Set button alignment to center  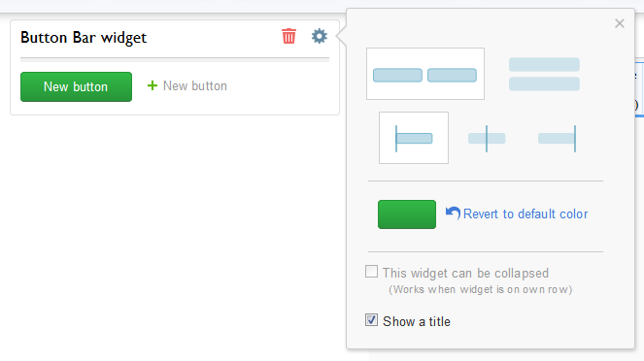pyautogui.click(x=487, y=139)
